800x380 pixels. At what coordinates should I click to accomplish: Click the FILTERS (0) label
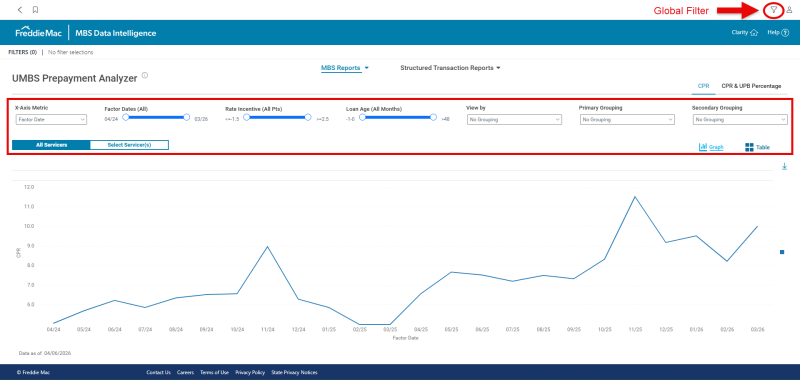pyautogui.click(x=23, y=52)
